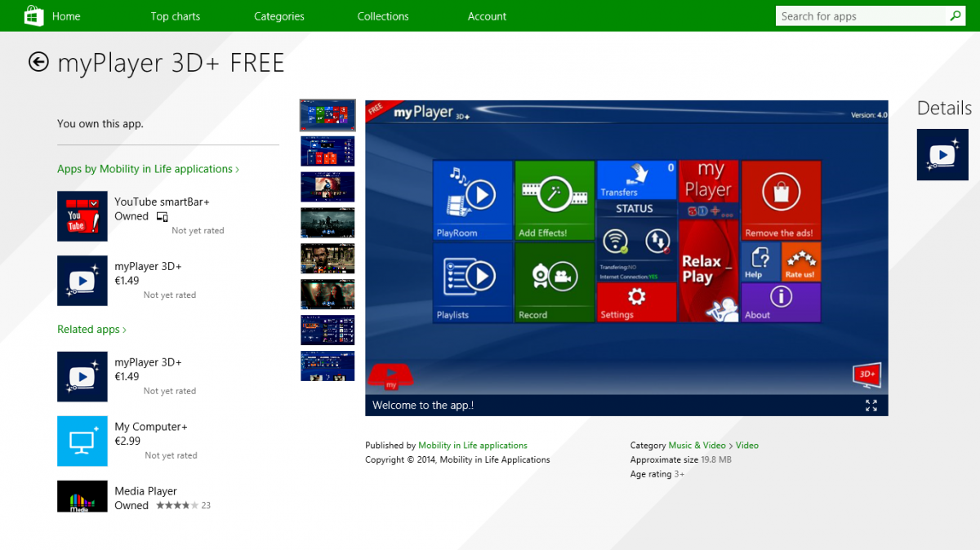Click the Wi-Fi status icon in STATUS panel
This screenshot has width=980, height=550.
(x=616, y=241)
